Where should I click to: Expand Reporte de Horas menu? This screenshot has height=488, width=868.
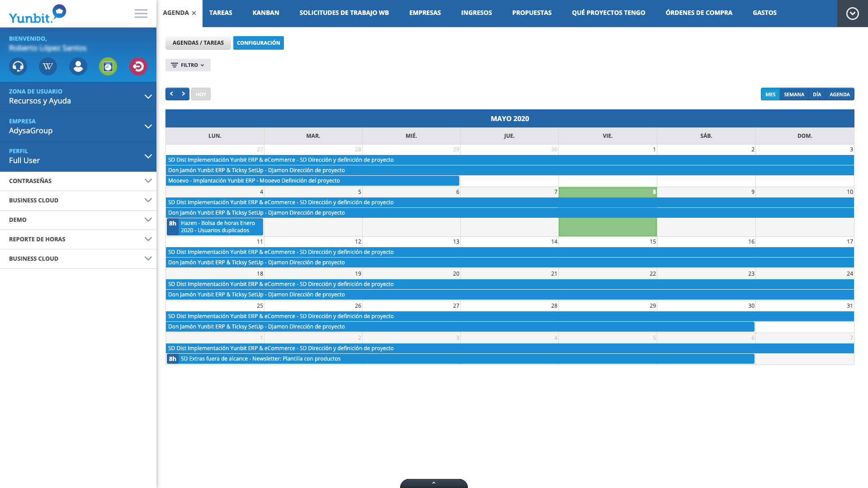(78, 239)
